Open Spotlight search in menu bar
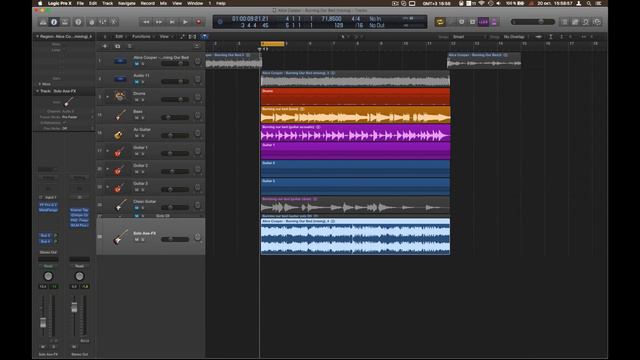 point(589,3)
